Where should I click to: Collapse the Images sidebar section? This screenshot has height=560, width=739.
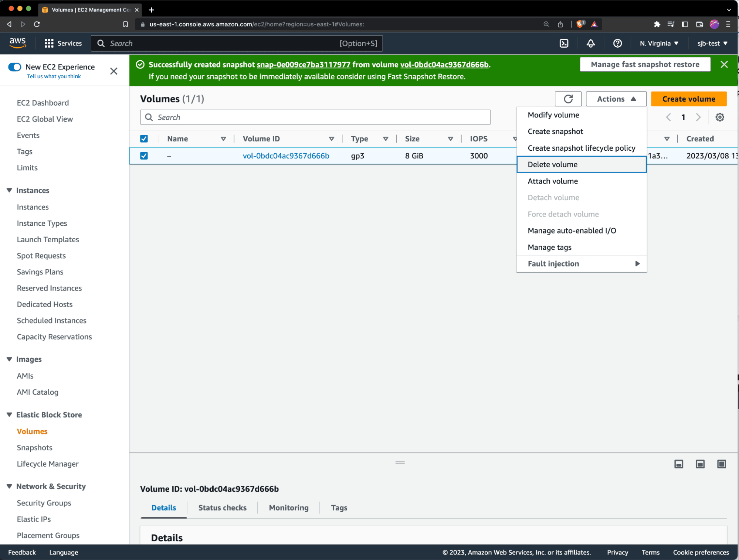coord(9,359)
